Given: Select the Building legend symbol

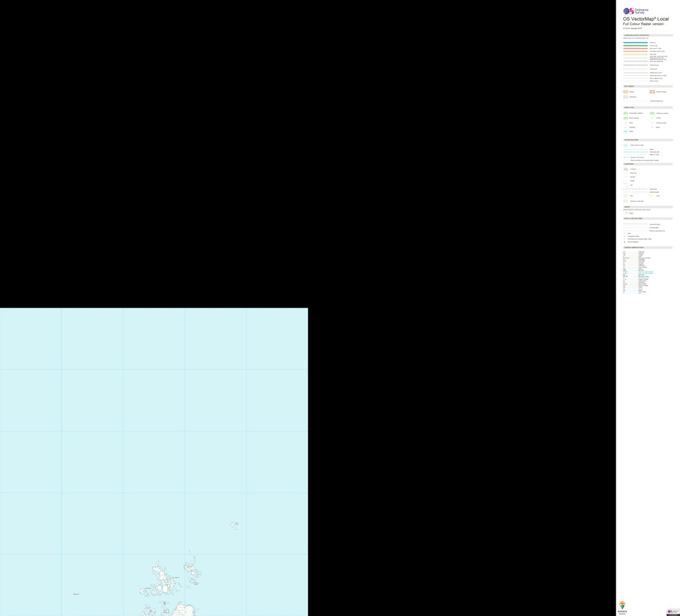Looking at the screenshot, I should (625, 92).
